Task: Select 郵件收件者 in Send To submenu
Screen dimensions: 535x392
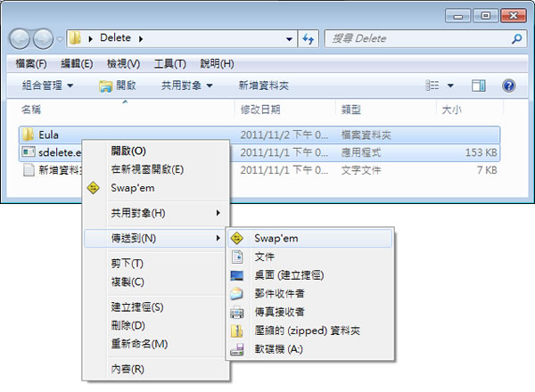Action: pyautogui.click(x=309, y=293)
